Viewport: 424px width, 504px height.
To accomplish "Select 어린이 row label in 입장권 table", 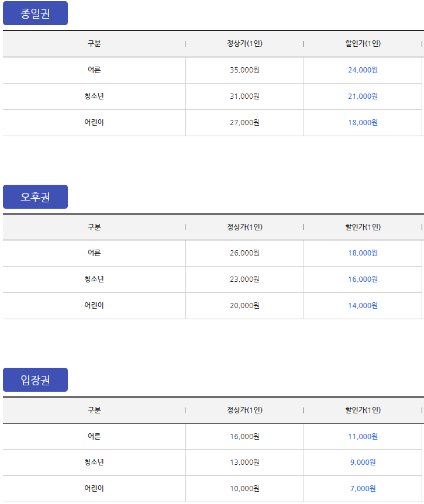I will click(x=94, y=489).
